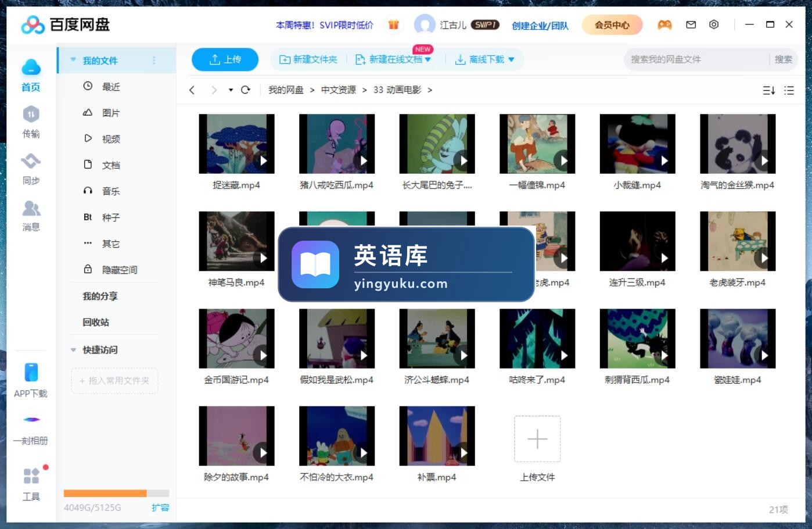Click the forward navigation arrow
Viewport: 812px width, 529px height.
pyautogui.click(x=214, y=90)
